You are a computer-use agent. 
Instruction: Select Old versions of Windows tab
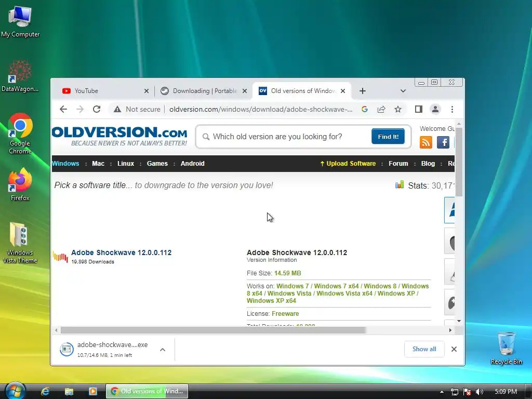[302, 91]
